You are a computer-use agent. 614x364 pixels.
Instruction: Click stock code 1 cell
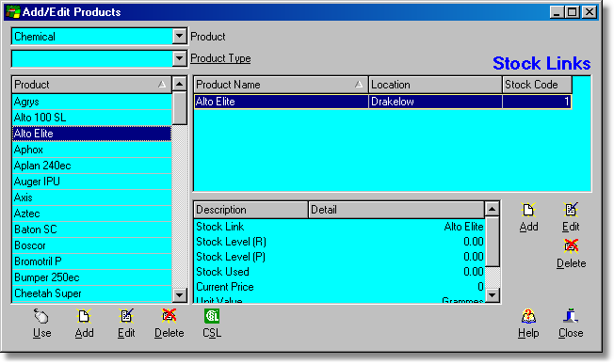[537, 102]
